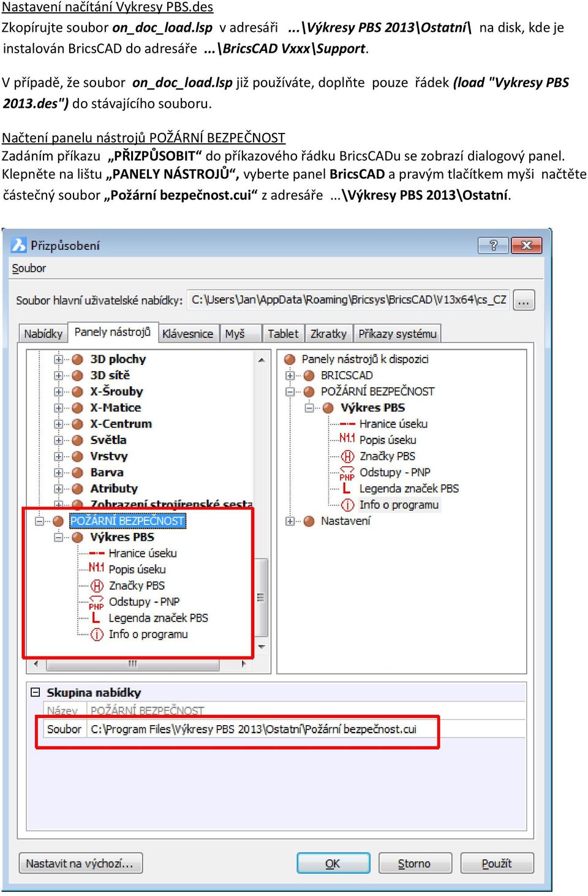
Task: Click scroll-up arrow of left tree scrollbar
Action: [262, 360]
